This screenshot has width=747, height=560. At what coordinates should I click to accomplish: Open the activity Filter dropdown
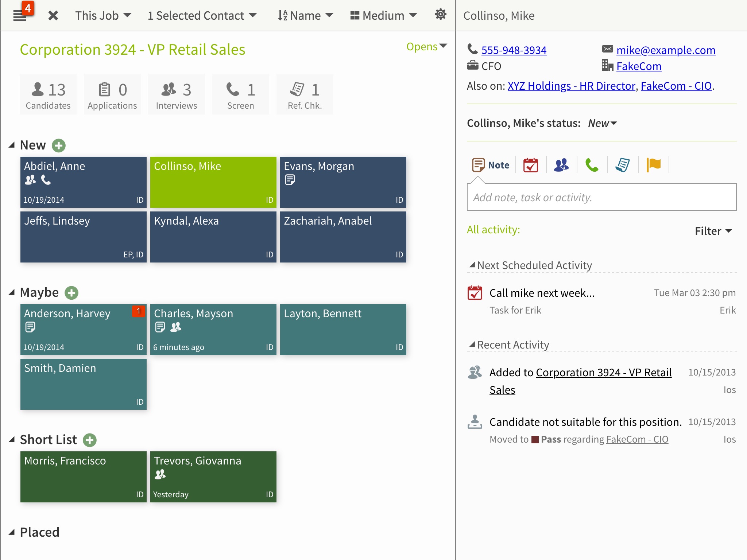713,231
